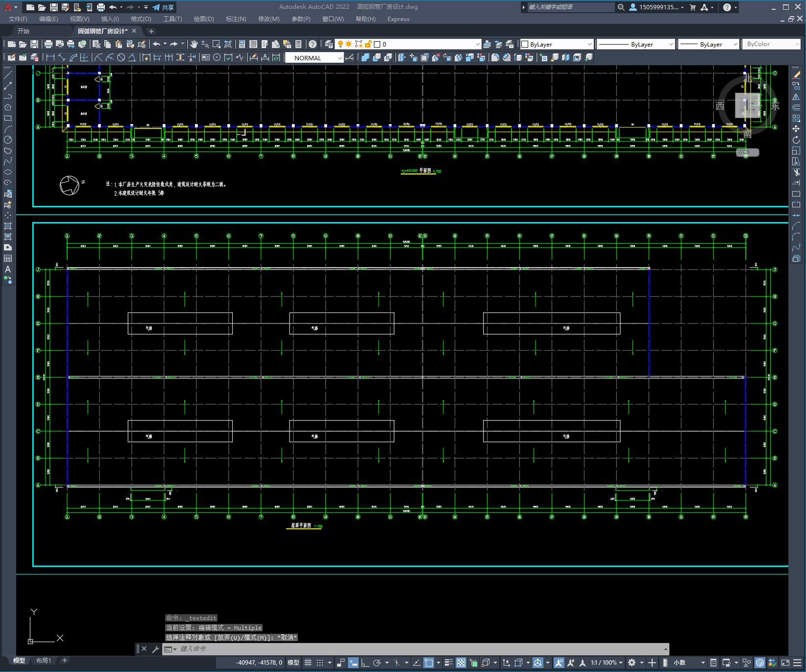806x672 pixels.
Task: Open the Layer Properties manager
Action: point(328,44)
